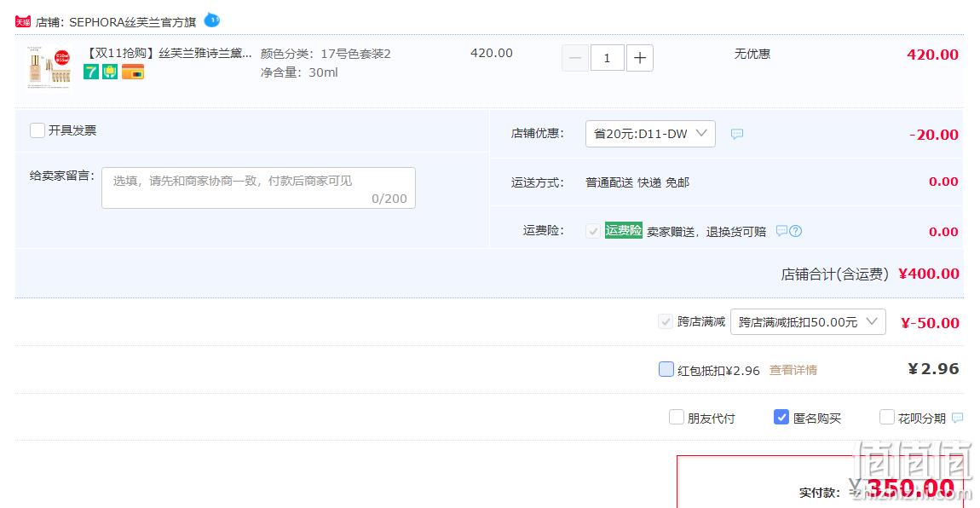The width and height of the screenshot is (980, 508).
Task: Click the unit price 420.00 text
Action: [x=492, y=53]
